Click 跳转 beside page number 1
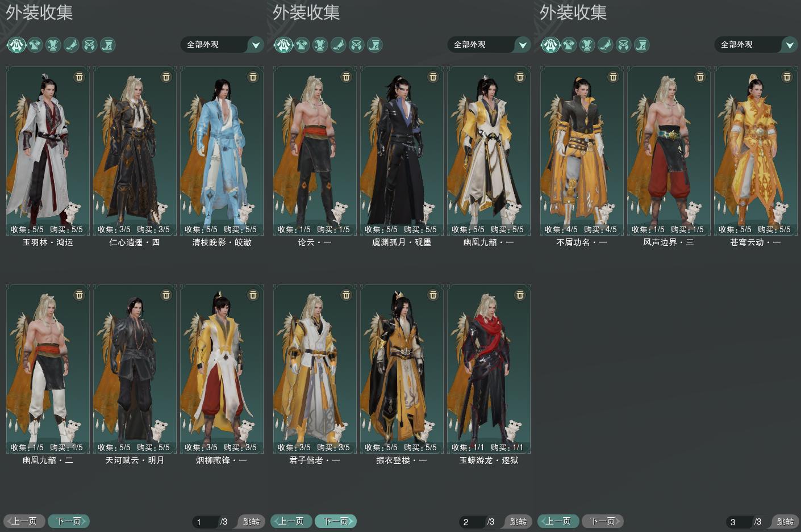This screenshot has height=532, width=801. (x=251, y=521)
